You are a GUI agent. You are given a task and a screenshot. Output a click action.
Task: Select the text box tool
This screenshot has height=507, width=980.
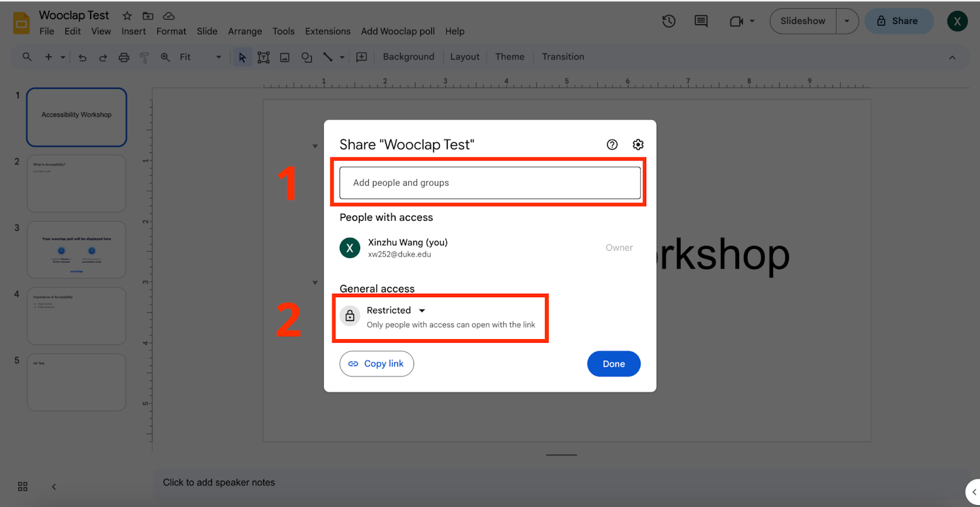point(263,57)
